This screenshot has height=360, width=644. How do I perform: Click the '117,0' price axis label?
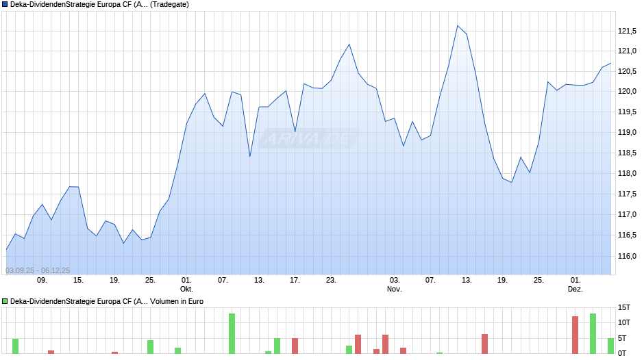pyautogui.click(x=627, y=214)
